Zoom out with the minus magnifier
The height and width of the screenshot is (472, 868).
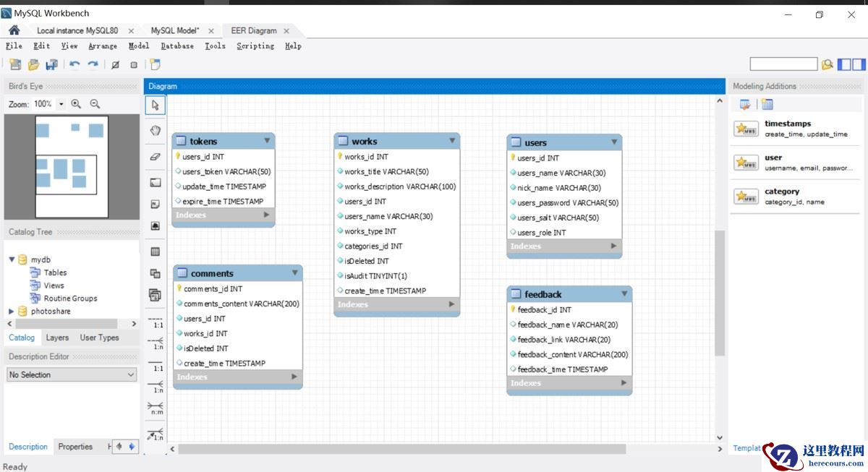click(95, 104)
